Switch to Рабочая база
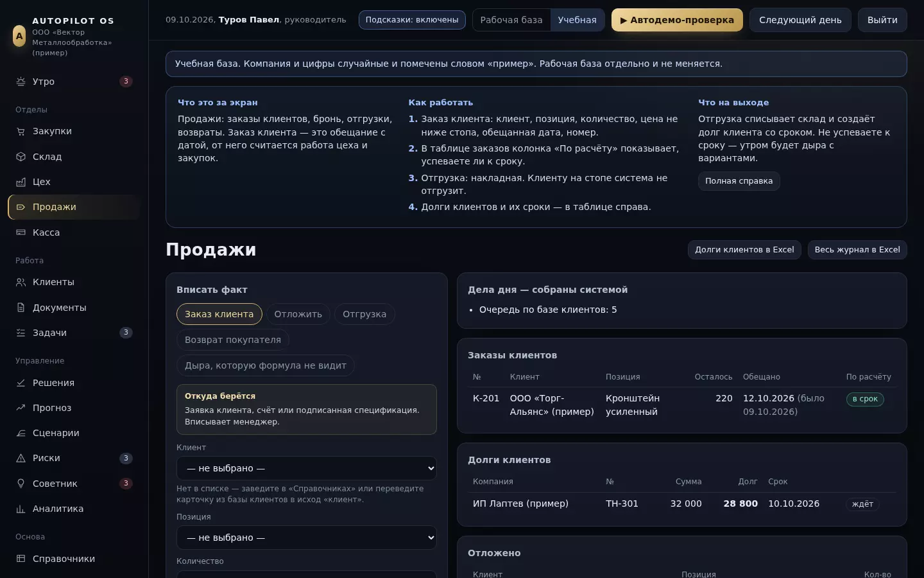The width and height of the screenshot is (924, 578). point(511,20)
